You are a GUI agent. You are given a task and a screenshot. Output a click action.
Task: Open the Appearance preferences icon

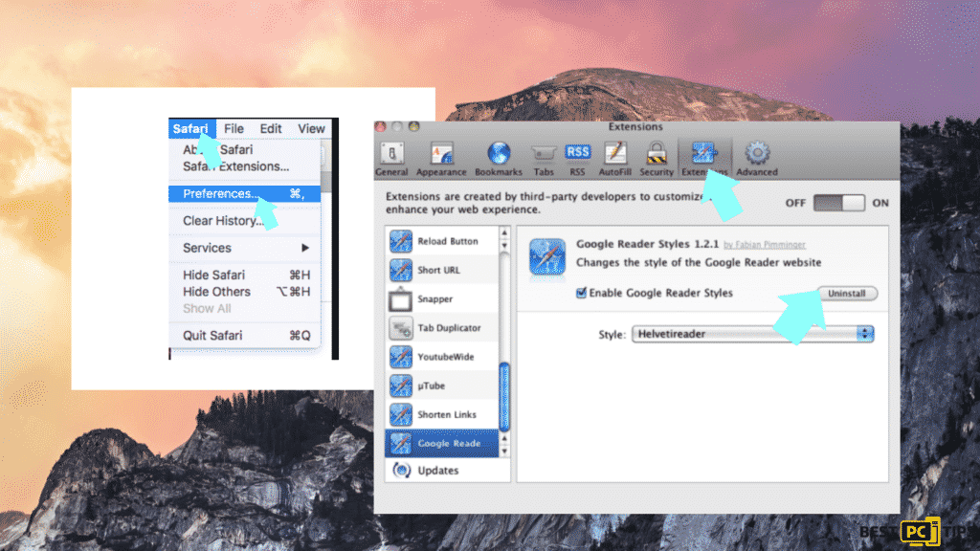[x=441, y=154]
